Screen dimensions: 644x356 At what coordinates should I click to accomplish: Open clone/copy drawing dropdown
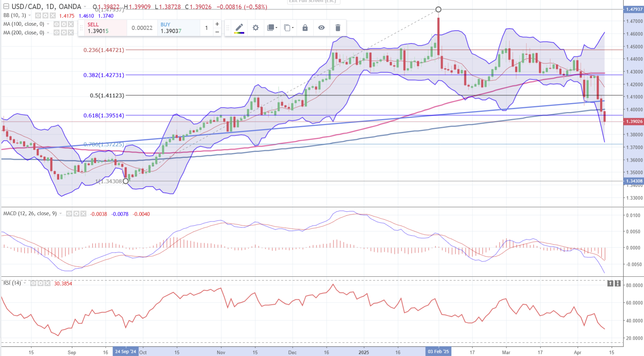289,28
